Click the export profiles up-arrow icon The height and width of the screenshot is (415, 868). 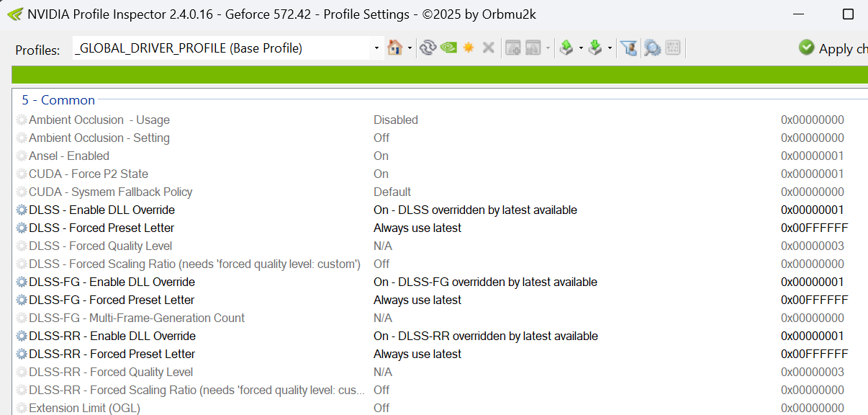[x=566, y=48]
